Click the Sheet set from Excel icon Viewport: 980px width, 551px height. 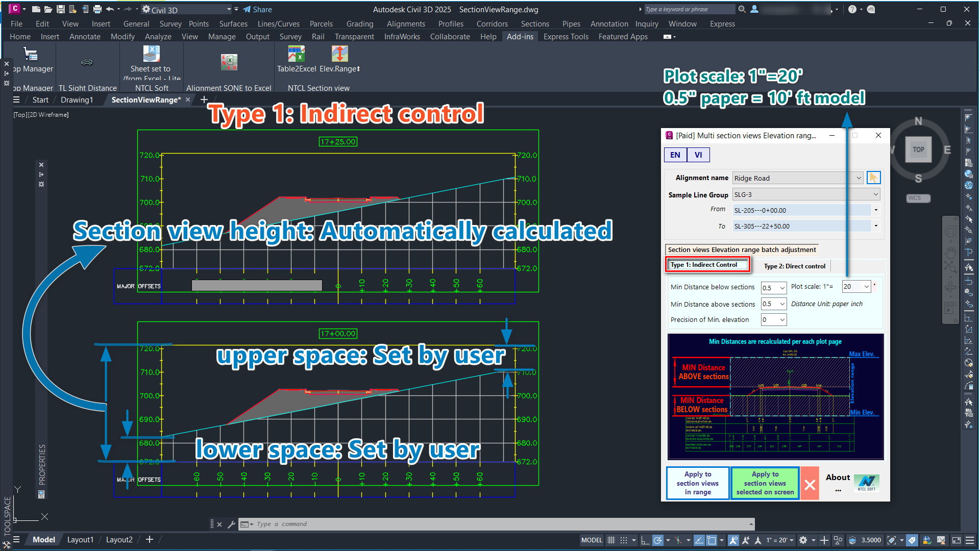[151, 54]
